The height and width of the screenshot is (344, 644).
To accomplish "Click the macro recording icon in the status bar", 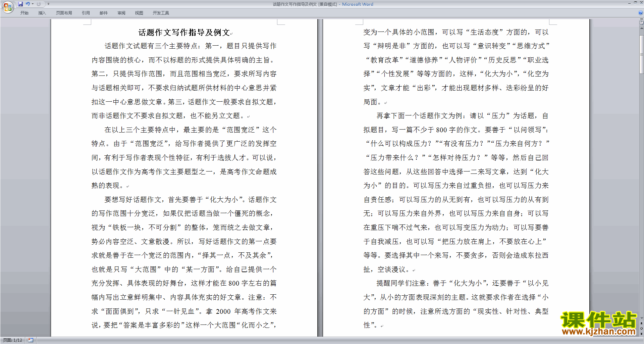I will pyautogui.click(x=31, y=340).
